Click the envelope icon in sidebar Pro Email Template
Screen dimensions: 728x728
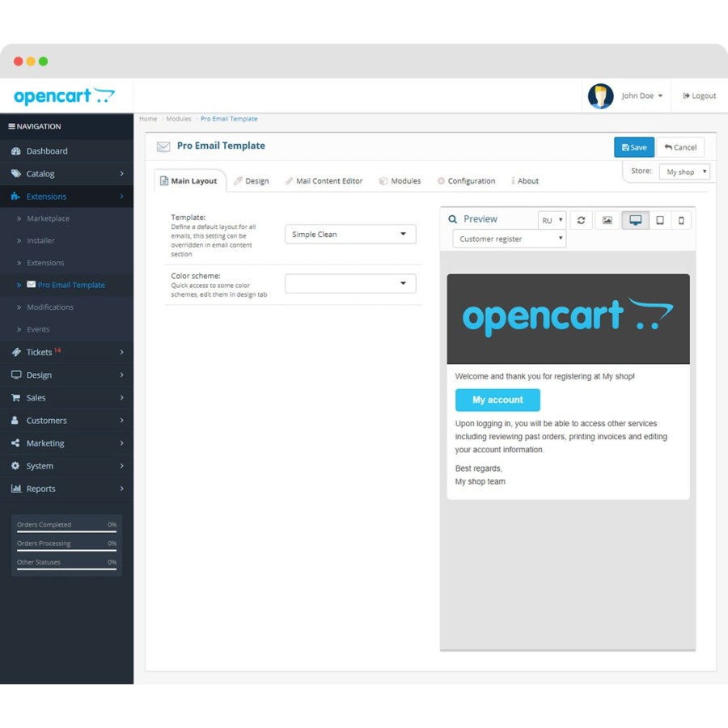point(31,284)
